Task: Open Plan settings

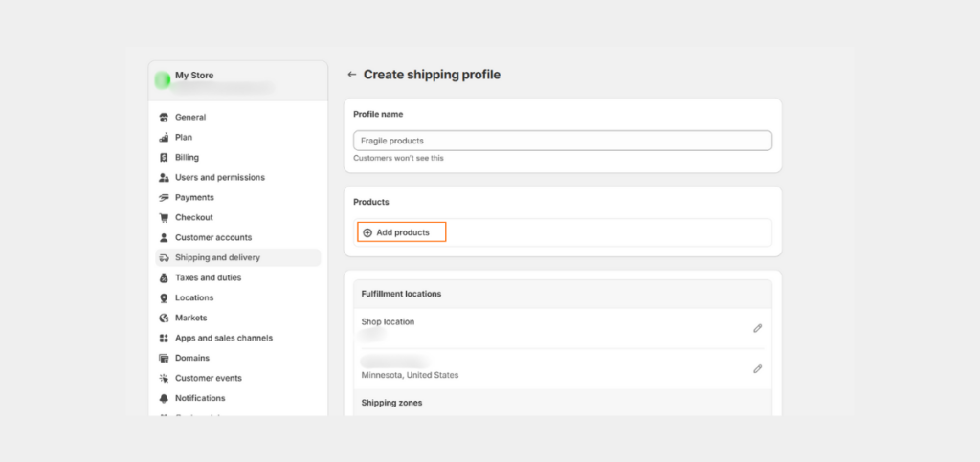Action: click(237, 138)
